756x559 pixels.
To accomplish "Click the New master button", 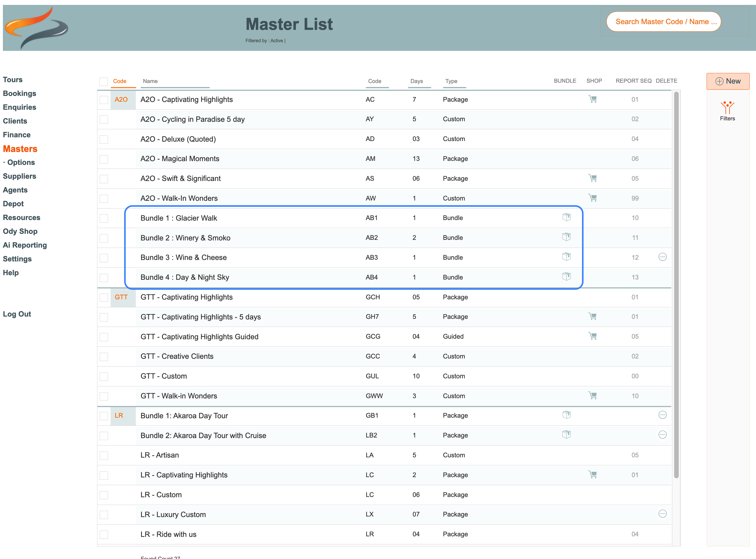I will pos(728,81).
